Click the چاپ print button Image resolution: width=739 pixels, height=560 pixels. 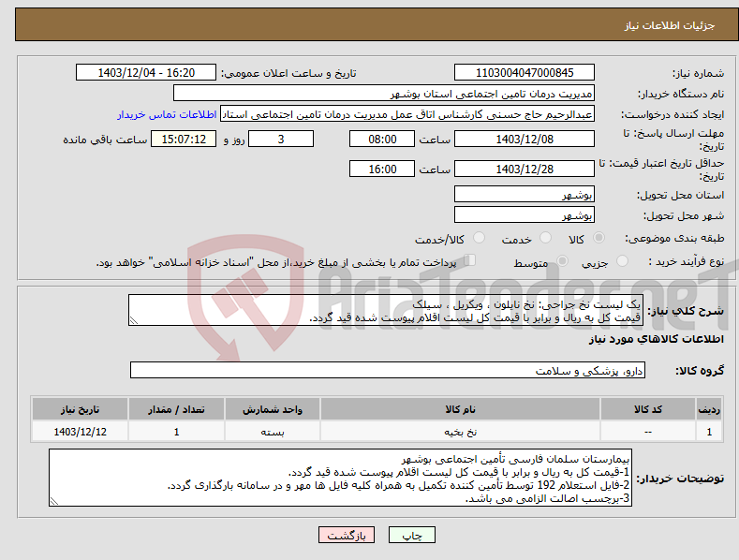click(x=412, y=536)
